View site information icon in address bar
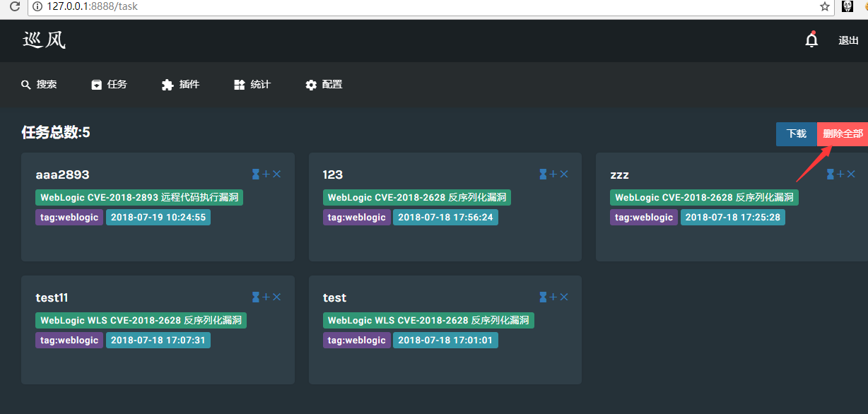The image size is (868, 414). click(x=37, y=6)
